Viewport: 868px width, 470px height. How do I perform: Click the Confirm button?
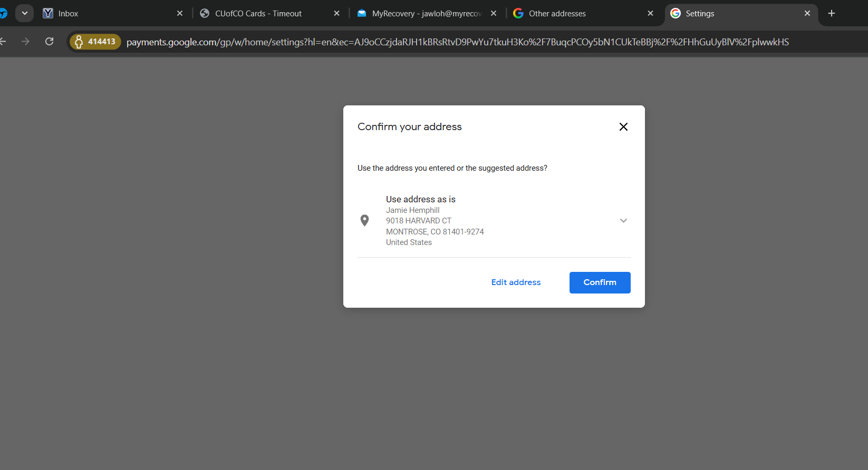tap(600, 282)
